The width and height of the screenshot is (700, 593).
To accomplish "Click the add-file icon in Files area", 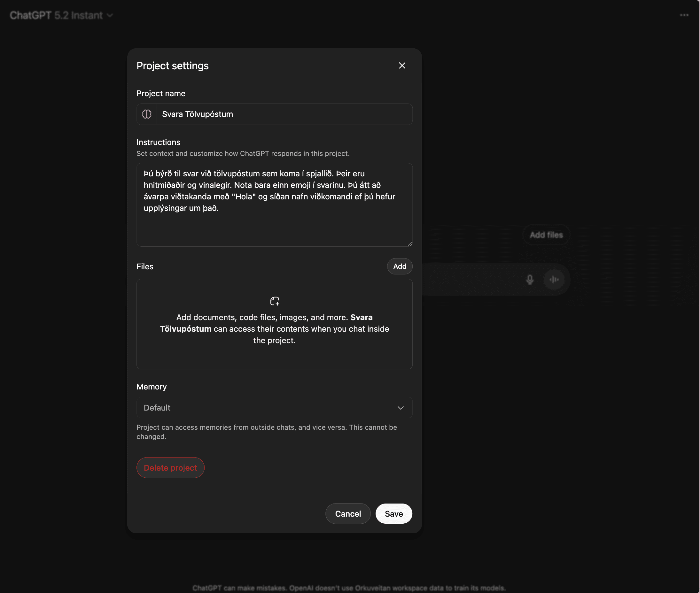I will pyautogui.click(x=274, y=301).
